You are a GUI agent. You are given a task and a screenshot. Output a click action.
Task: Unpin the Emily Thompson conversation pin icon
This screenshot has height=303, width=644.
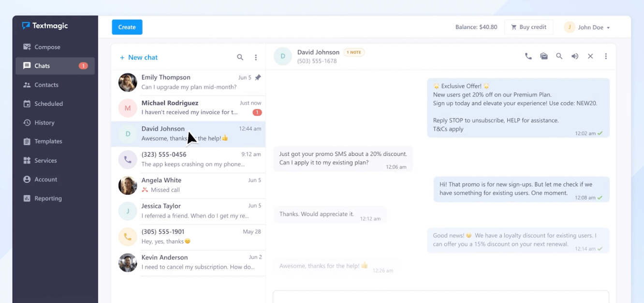pyautogui.click(x=258, y=77)
